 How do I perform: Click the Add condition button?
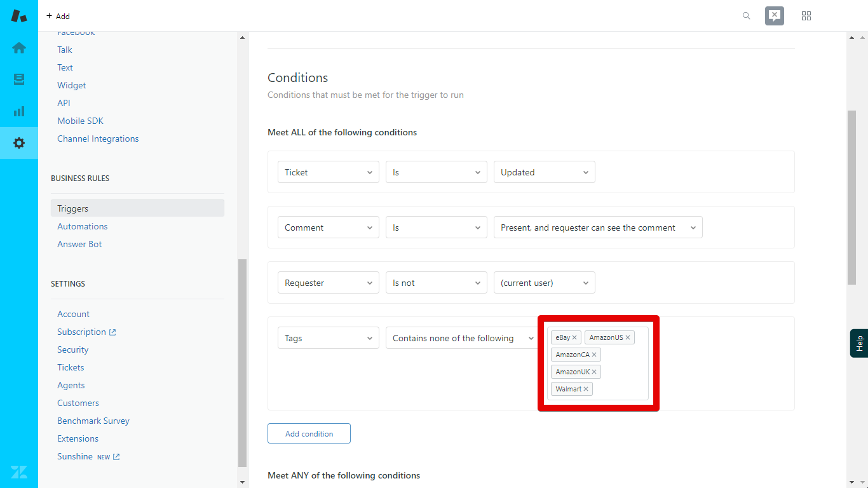[309, 433]
